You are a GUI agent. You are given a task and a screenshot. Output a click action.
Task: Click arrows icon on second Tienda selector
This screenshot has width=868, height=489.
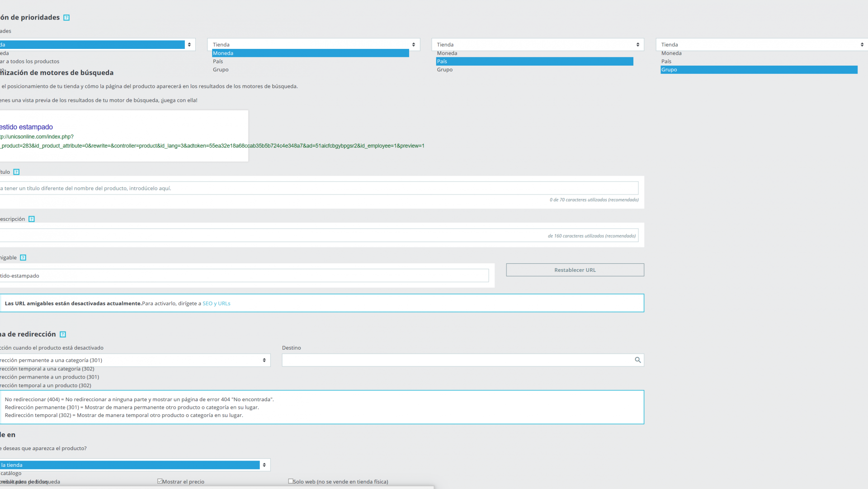click(x=413, y=45)
